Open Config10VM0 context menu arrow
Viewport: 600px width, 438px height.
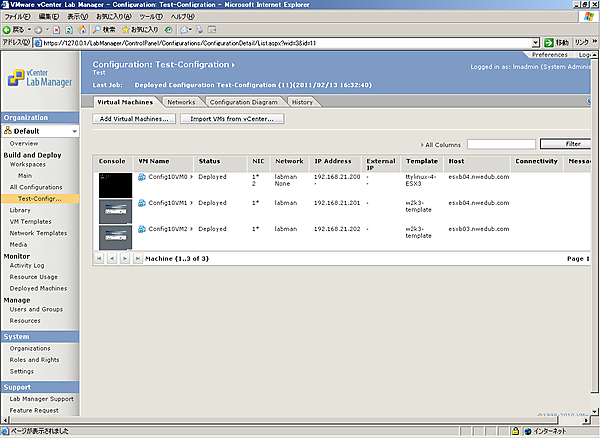pos(192,176)
